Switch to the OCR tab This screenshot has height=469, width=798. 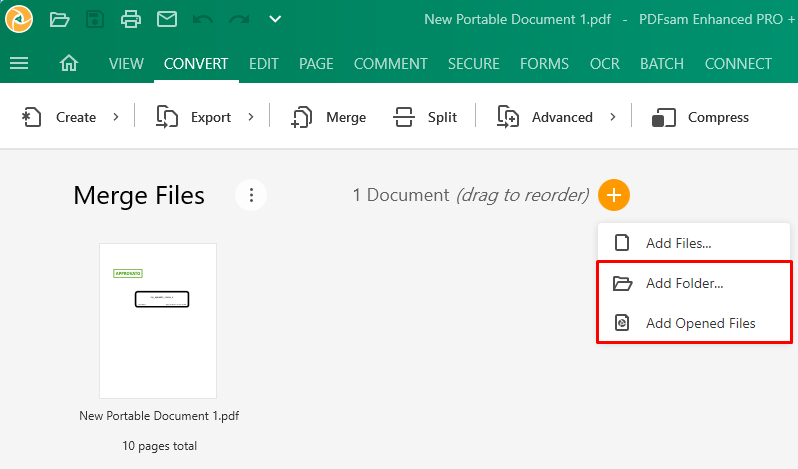coord(605,64)
